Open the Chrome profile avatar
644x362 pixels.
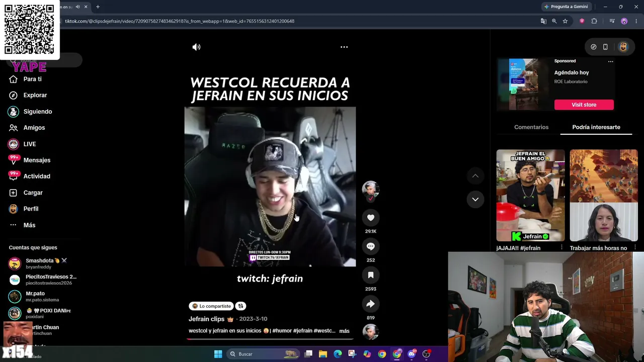pos(624,21)
